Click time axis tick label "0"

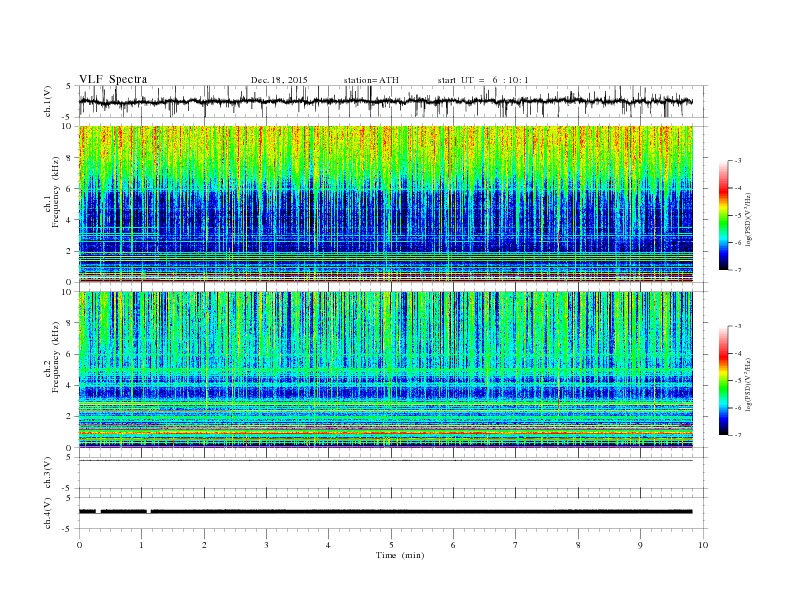pyautogui.click(x=79, y=545)
